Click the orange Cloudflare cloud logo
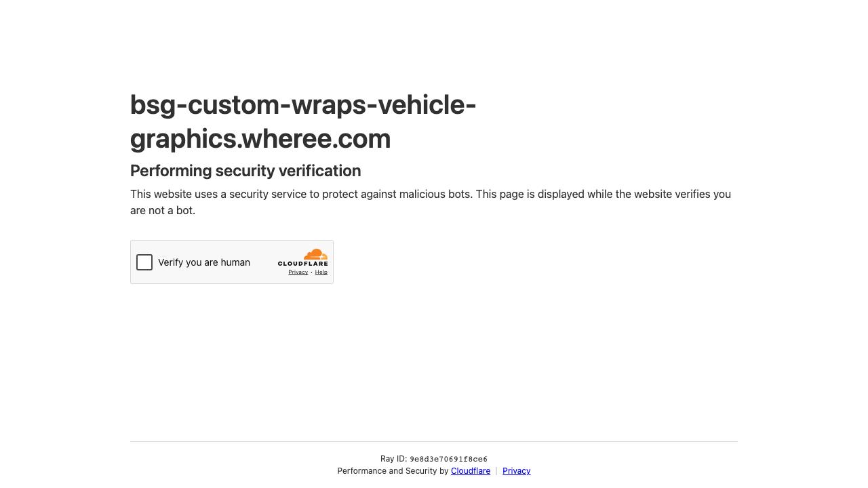 315,254
